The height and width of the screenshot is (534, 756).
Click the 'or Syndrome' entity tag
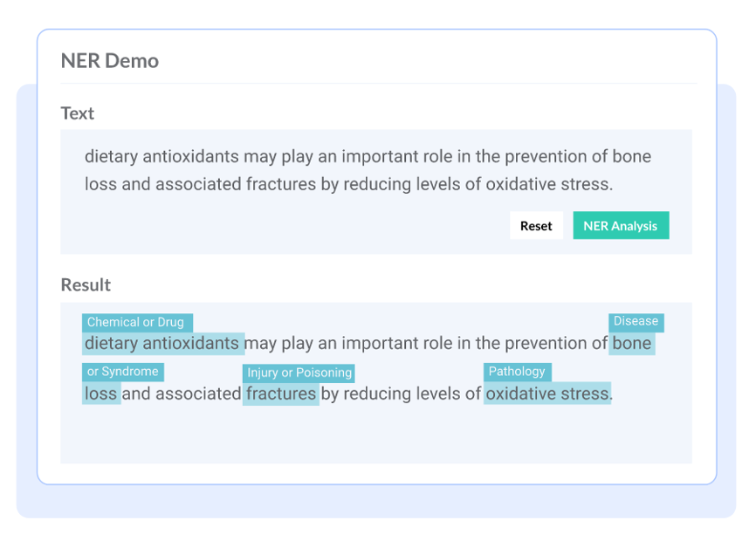point(123,372)
